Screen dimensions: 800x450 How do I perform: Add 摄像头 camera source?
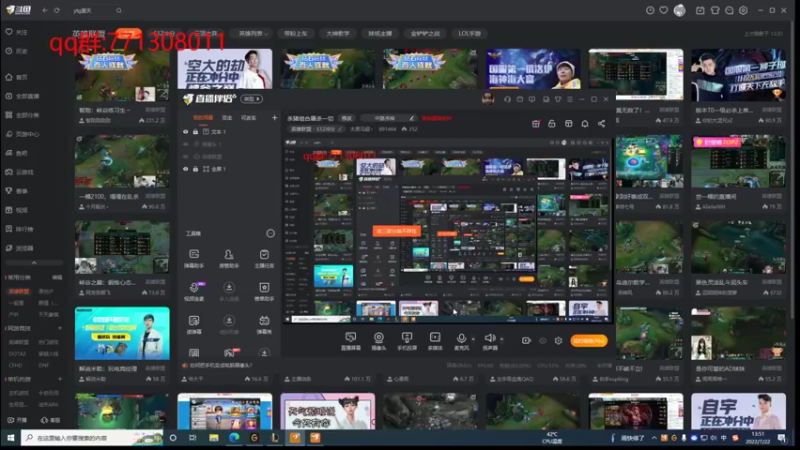pos(379,341)
